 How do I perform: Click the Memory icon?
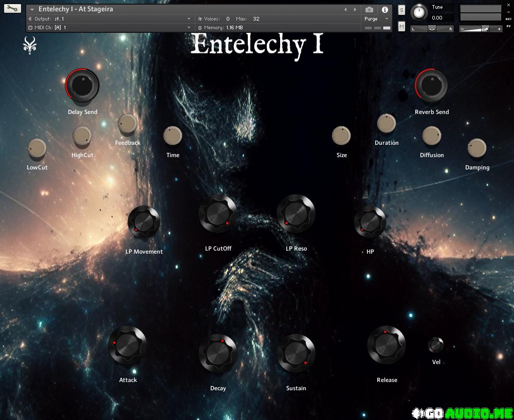200,28
